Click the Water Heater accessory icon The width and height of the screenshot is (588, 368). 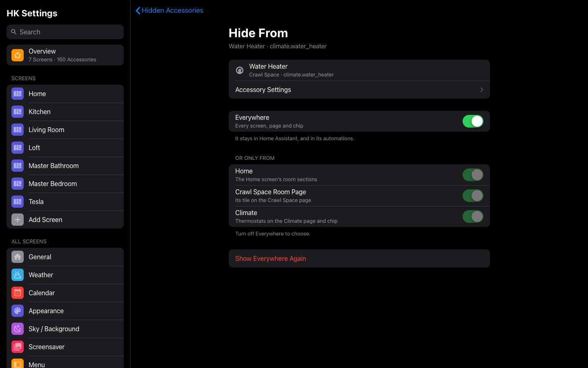point(240,70)
